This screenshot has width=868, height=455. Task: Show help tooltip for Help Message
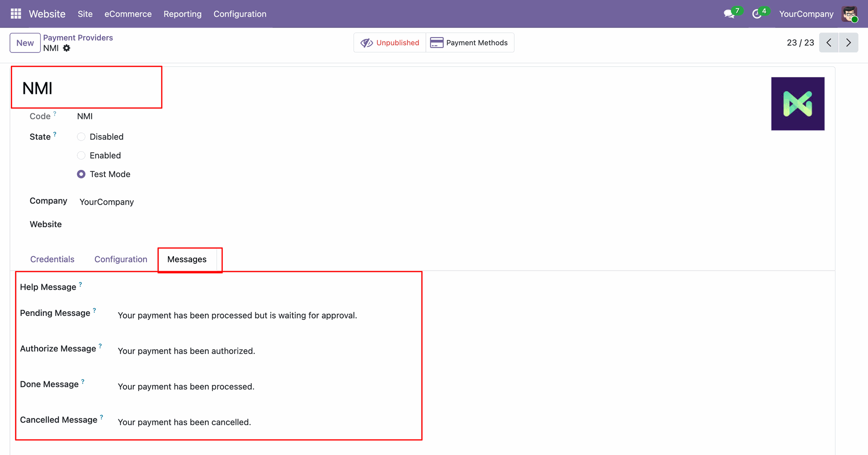click(80, 285)
